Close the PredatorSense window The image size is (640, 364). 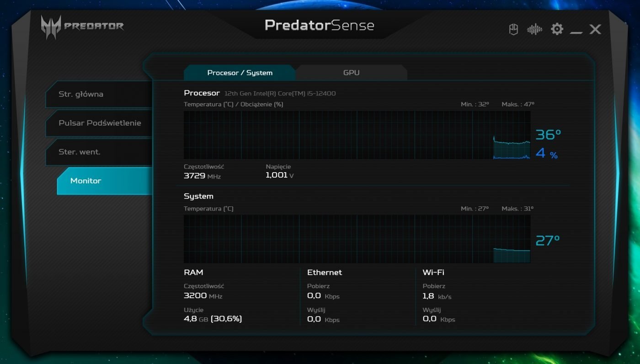click(x=595, y=29)
